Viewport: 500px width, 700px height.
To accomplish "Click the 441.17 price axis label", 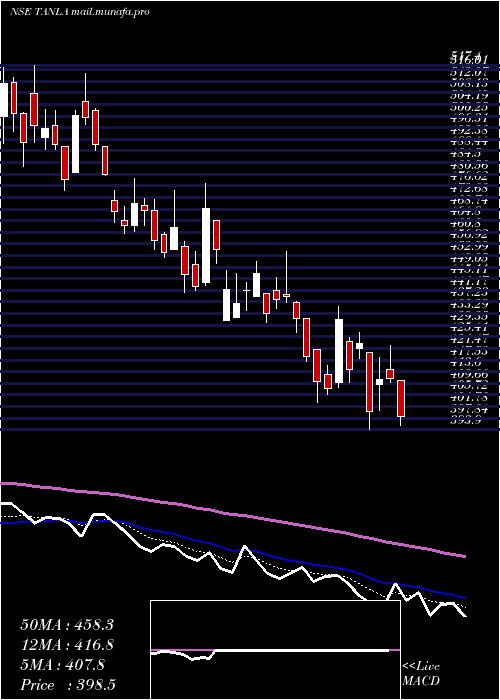I will 469,282.
